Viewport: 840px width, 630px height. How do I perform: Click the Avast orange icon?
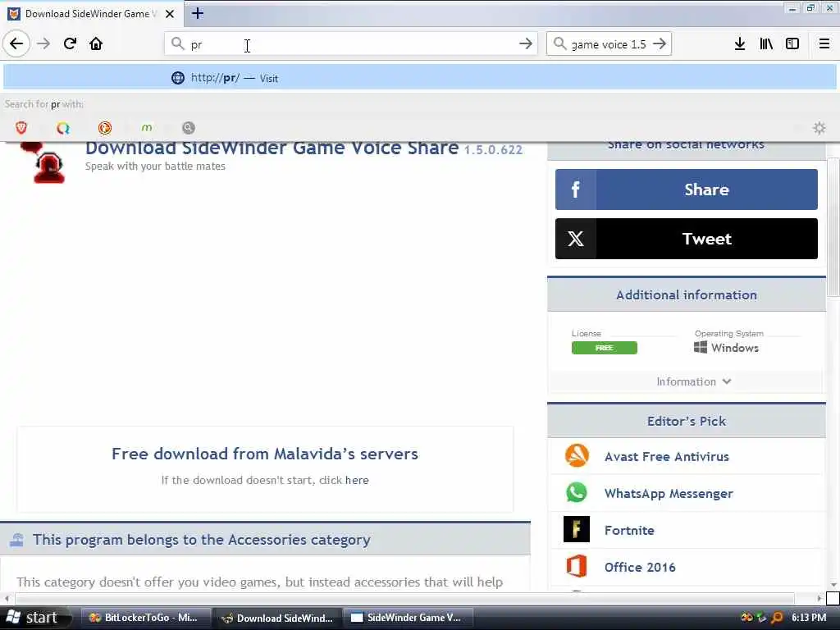577,455
